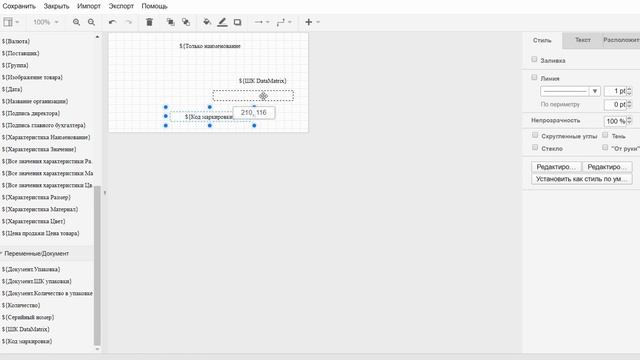Select ${Название организации} variable

pos(35,101)
